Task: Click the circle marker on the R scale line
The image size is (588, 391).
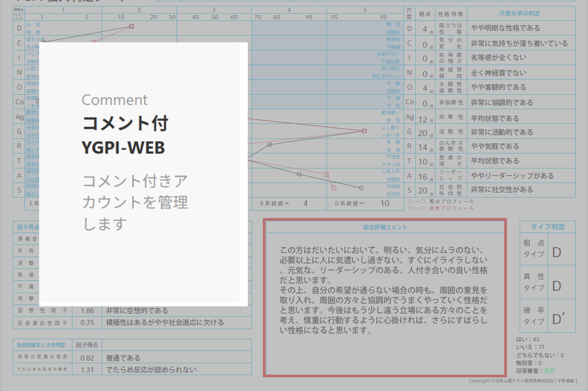Action: [x=269, y=144]
